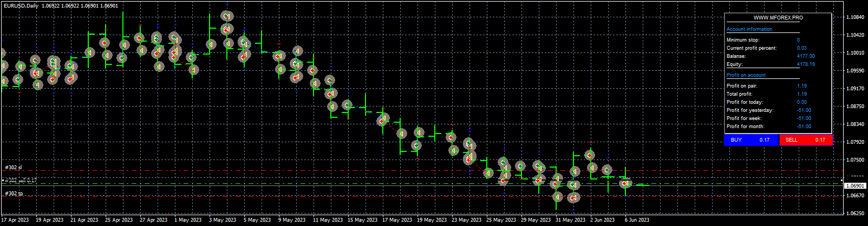Click the 6 Jun 2023 date label
Screen dimensions: 868x226
(637, 220)
